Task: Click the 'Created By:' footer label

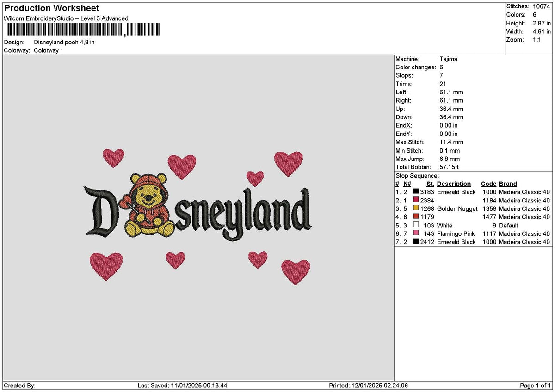Action: (19, 386)
